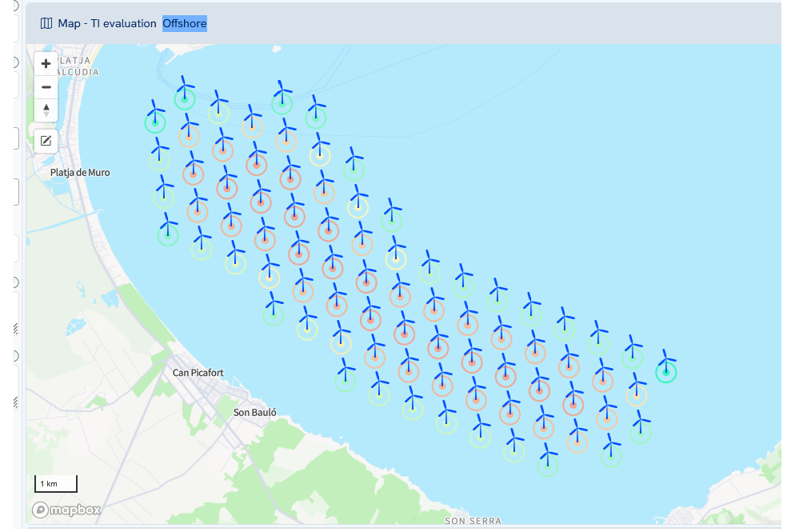The width and height of the screenshot is (787, 532).
Task: Zoom out on the map
Action: click(x=46, y=86)
